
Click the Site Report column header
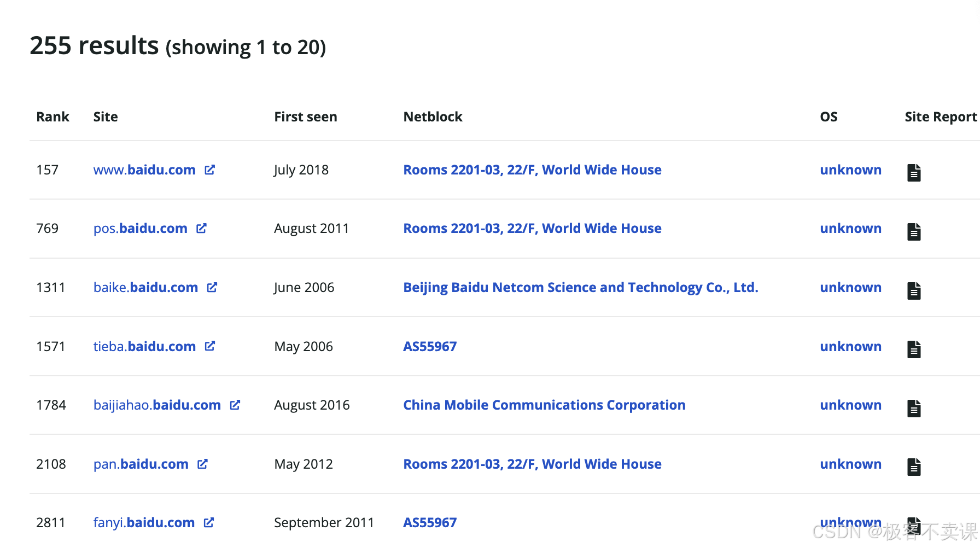(x=941, y=117)
